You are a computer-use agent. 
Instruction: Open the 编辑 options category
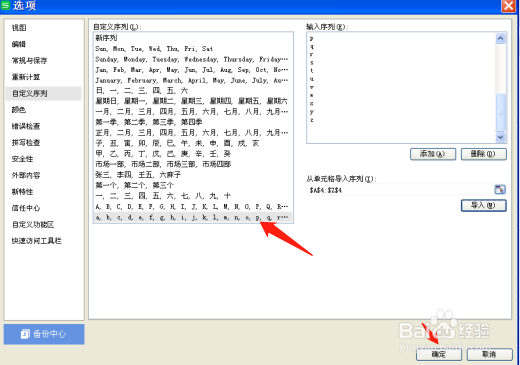pyautogui.click(x=19, y=44)
